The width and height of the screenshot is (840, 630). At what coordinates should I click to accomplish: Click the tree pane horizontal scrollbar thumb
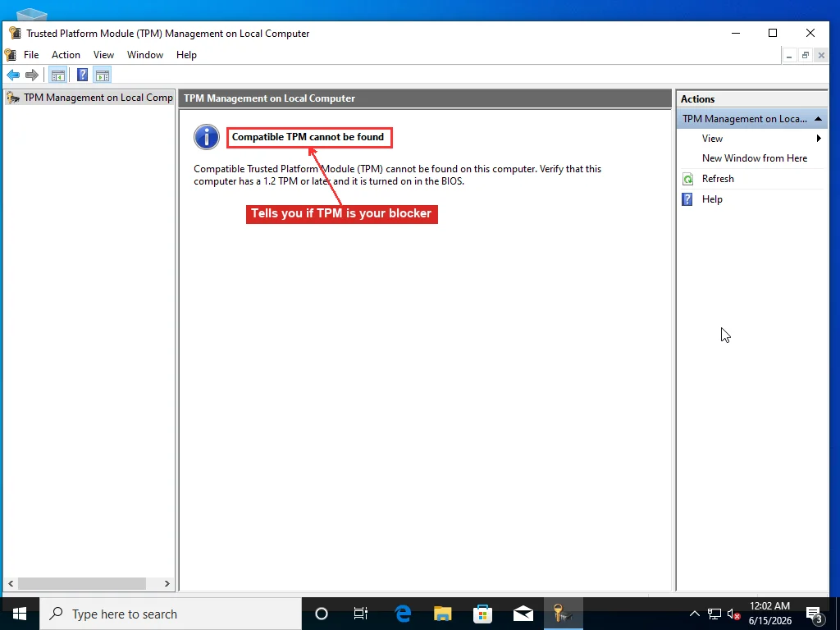[82, 583]
